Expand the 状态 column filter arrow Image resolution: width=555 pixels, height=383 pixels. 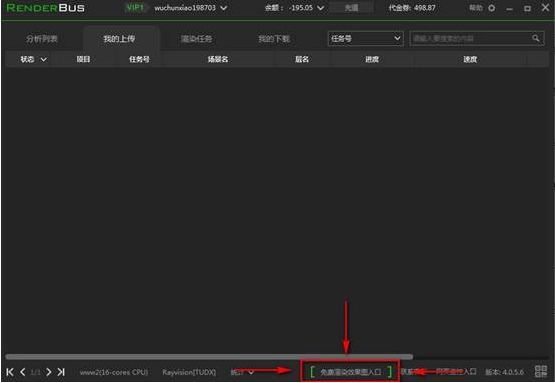pos(44,59)
